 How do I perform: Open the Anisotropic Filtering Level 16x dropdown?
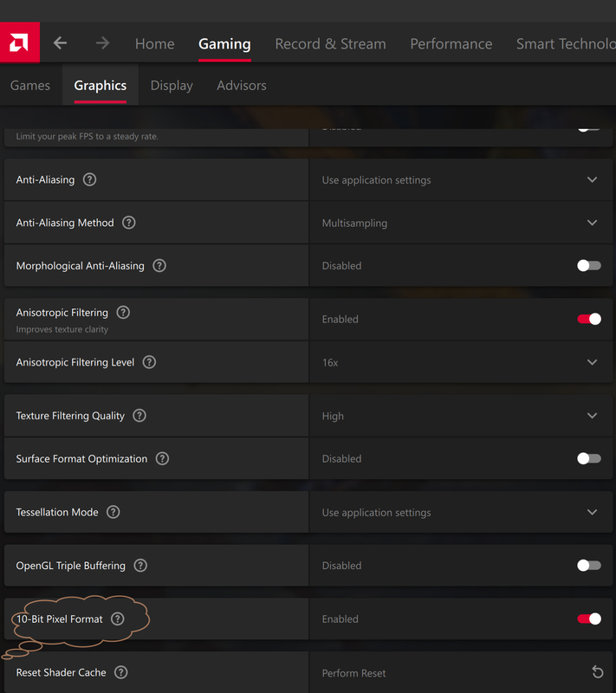(461, 362)
